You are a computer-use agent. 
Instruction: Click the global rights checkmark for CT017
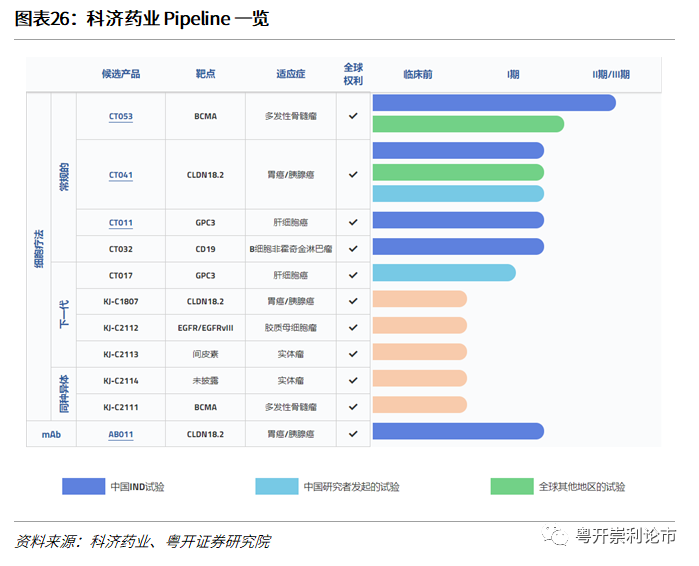click(353, 275)
